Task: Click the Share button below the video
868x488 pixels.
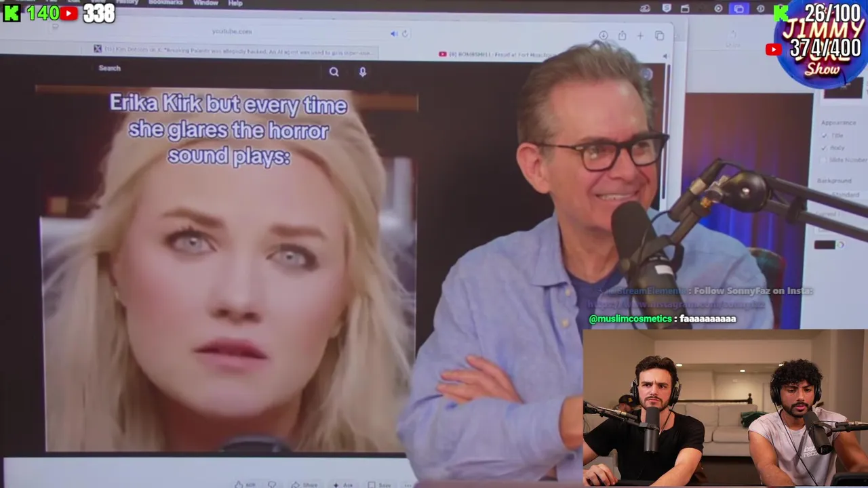Action: click(x=304, y=485)
